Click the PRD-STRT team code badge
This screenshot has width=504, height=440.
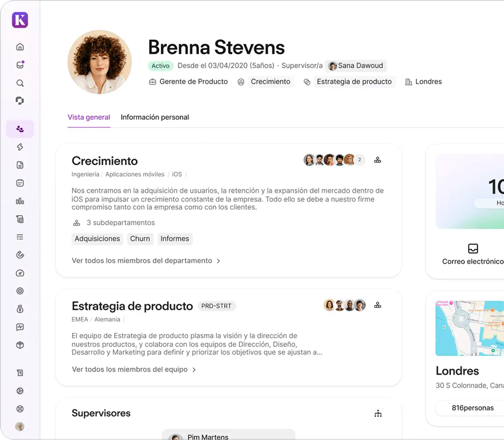tap(216, 306)
